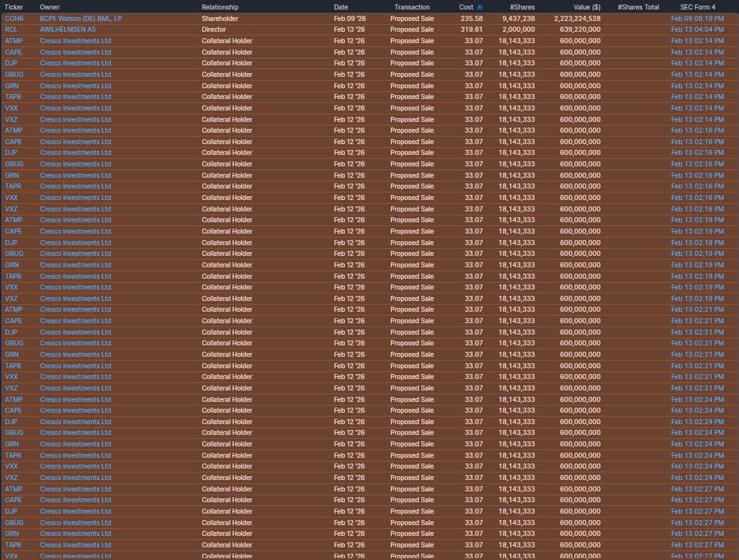Open the SEC filing for ATMP at 02:24 PM
The image size is (739, 560).
point(698,399)
